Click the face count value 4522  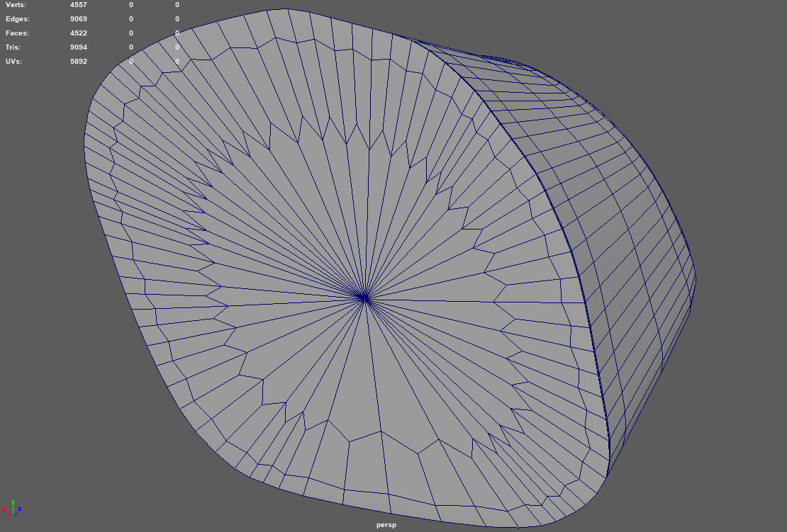[x=78, y=33]
